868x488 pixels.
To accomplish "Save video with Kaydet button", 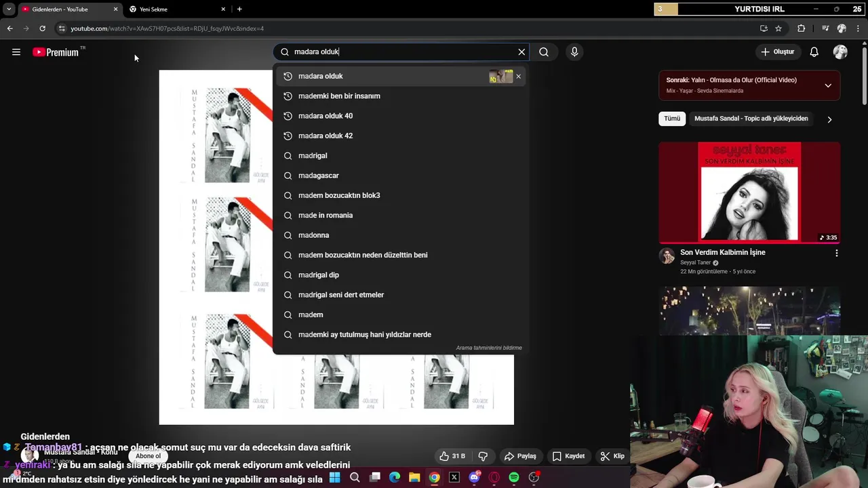I will tap(568, 456).
